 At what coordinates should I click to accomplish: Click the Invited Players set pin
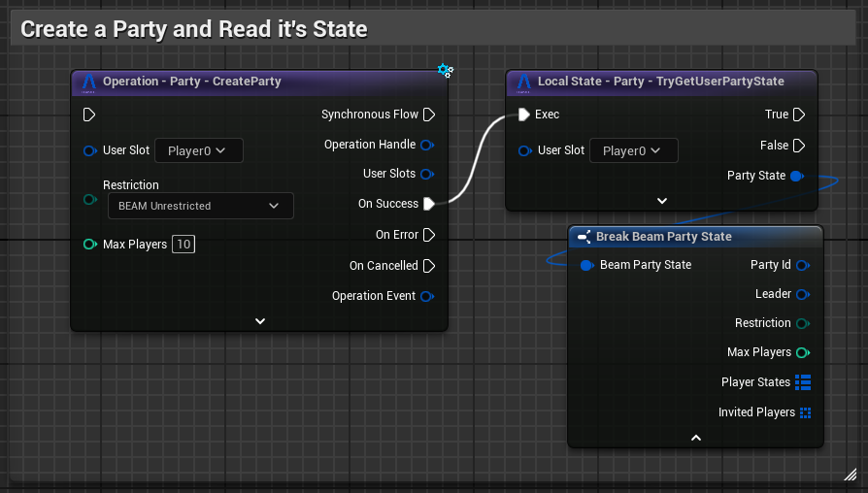click(804, 412)
